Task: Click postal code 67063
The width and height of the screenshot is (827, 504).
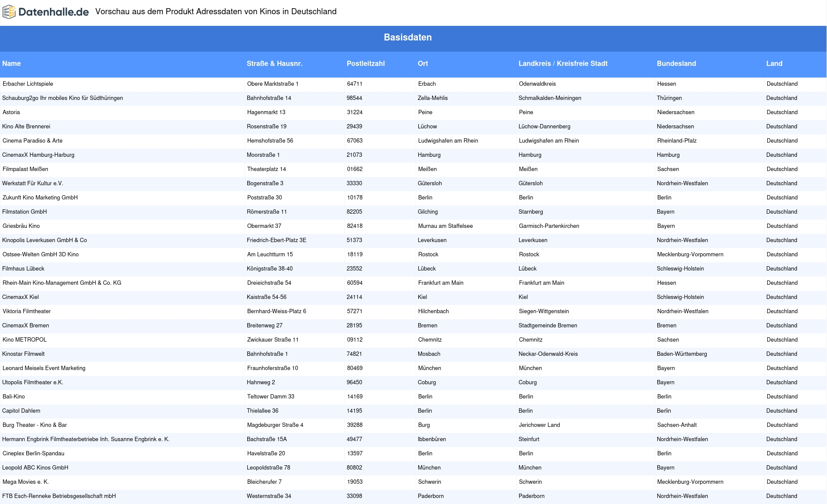Action: pos(355,141)
